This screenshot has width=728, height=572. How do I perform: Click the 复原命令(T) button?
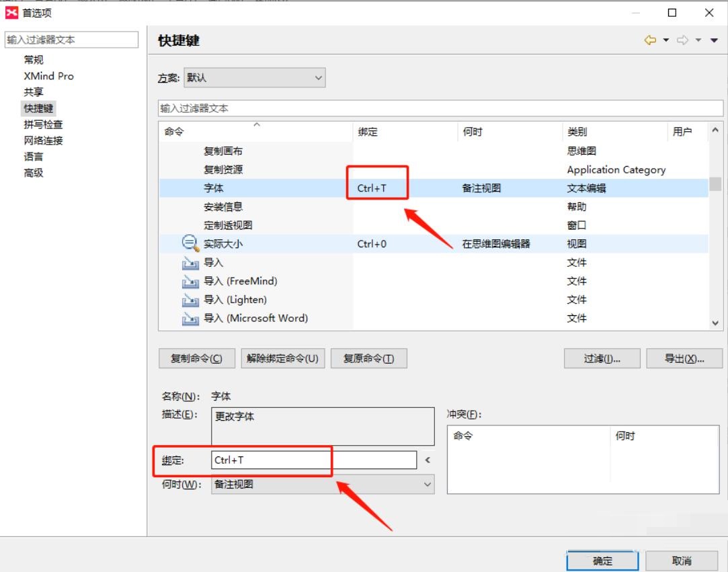[x=368, y=358]
